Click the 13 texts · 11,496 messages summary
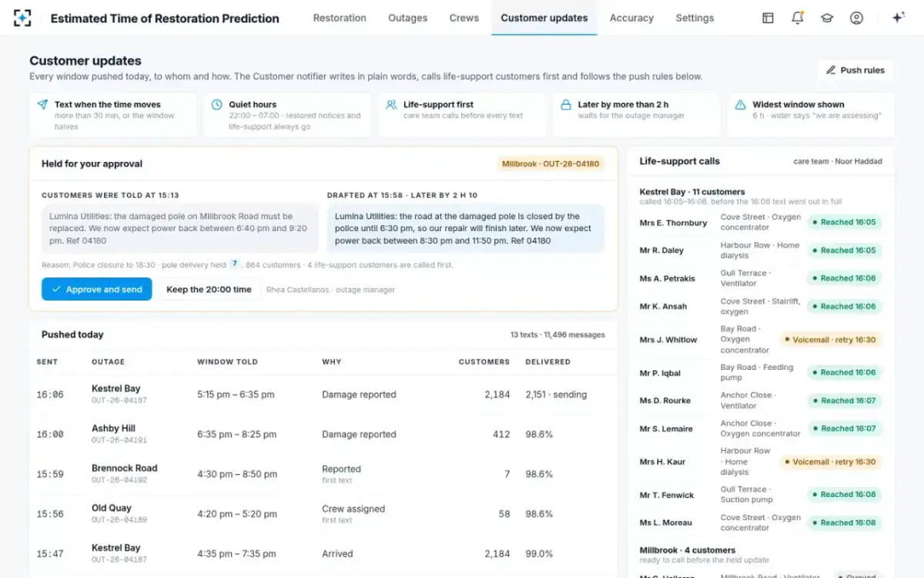Viewport: 924px width, 578px height. (557, 334)
